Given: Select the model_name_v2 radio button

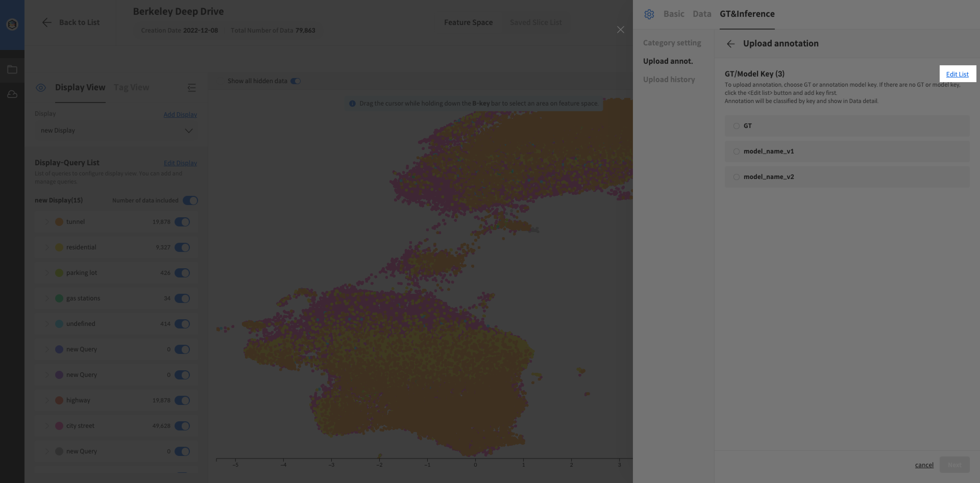Looking at the screenshot, I should [737, 177].
